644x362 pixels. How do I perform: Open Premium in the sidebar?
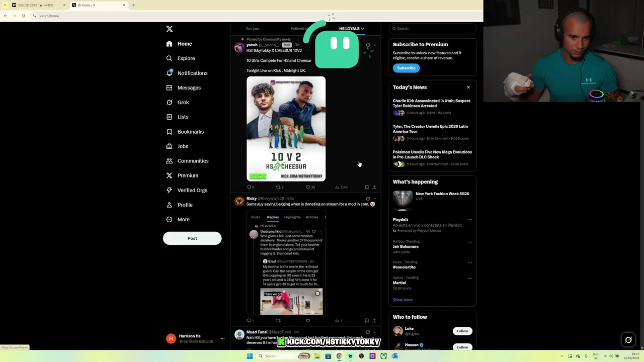(182, 175)
